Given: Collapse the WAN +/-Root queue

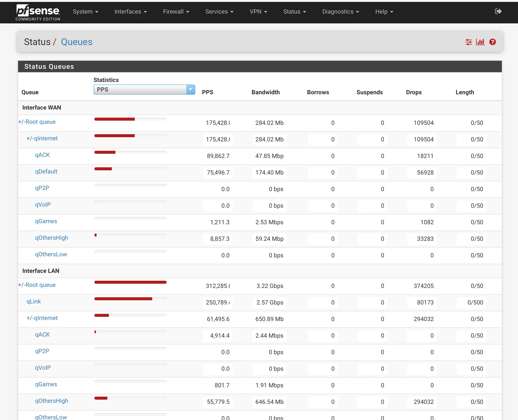Looking at the screenshot, I should (x=37, y=122).
